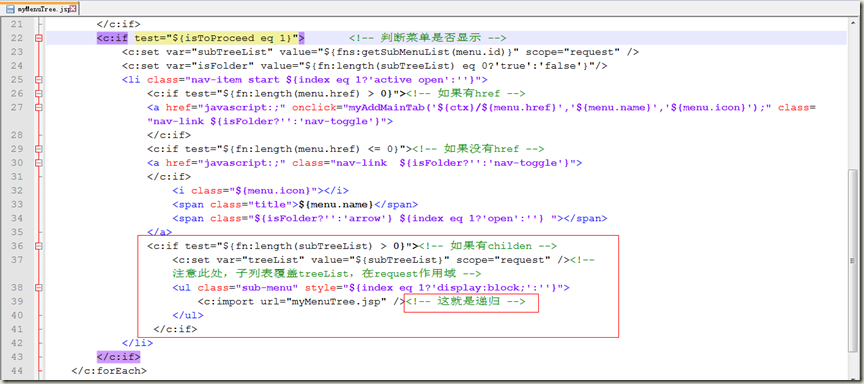864x384 pixels.
Task: Click the </c:if> tag on line 21
Action: pos(118,24)
